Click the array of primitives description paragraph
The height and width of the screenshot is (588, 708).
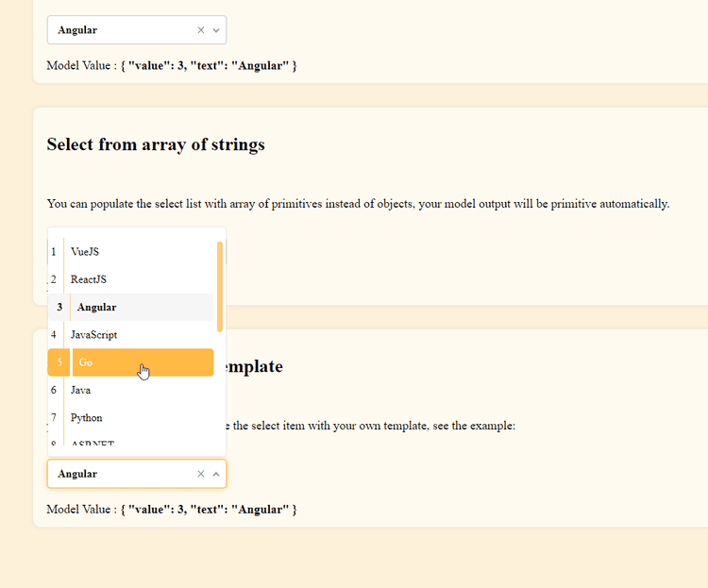click(x=358, y=204)
